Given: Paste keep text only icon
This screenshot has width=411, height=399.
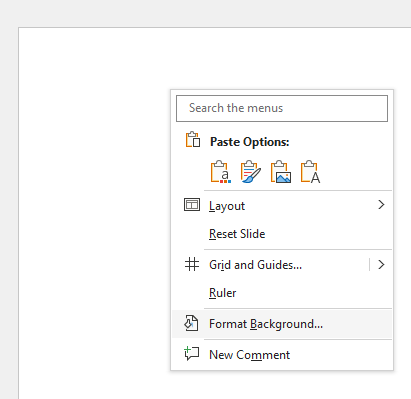Looking at the screenshot, I should coord(310,172).
